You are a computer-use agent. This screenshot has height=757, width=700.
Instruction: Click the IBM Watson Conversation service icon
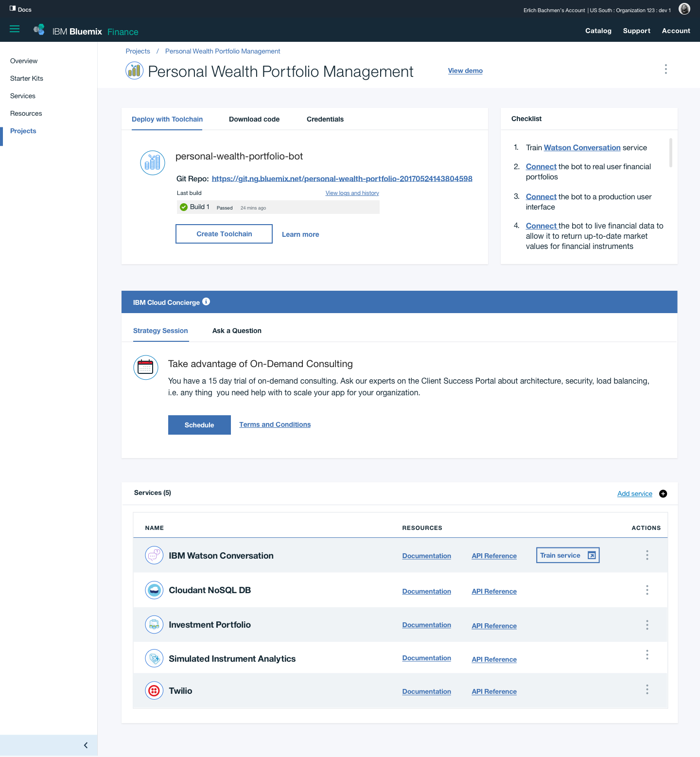pos(154,555)
